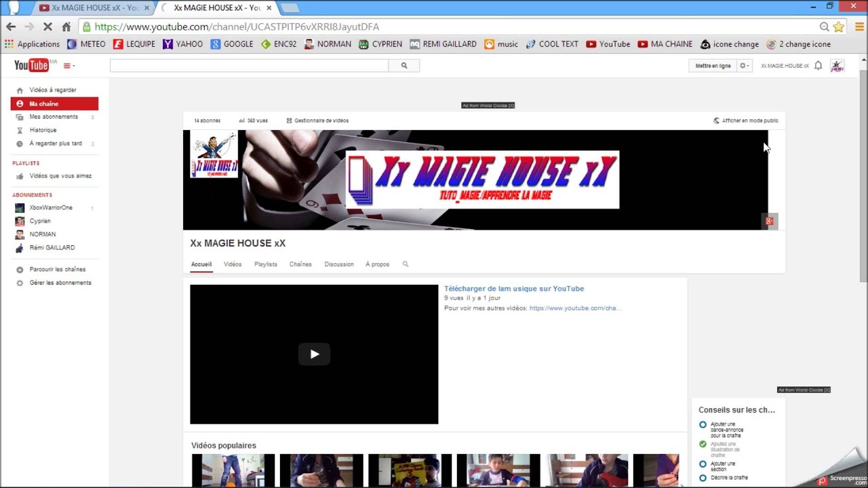Open the notifications bell

pyautogui.click(x=818, y=66)
